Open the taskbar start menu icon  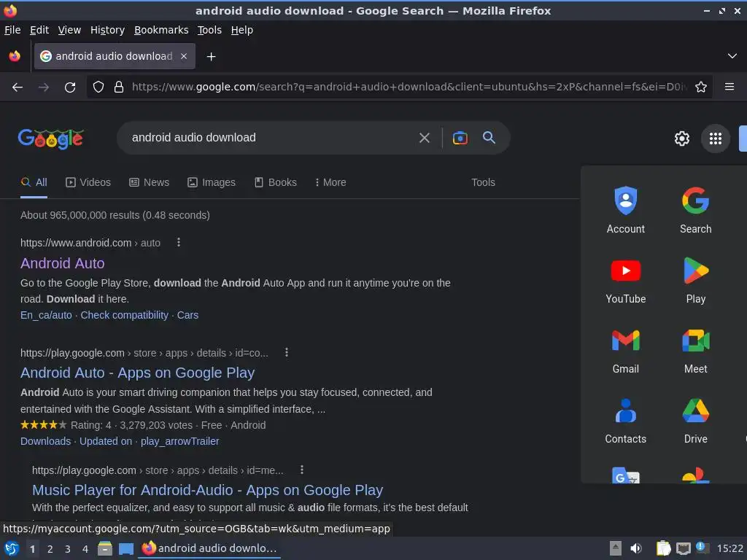coord(12,548)
